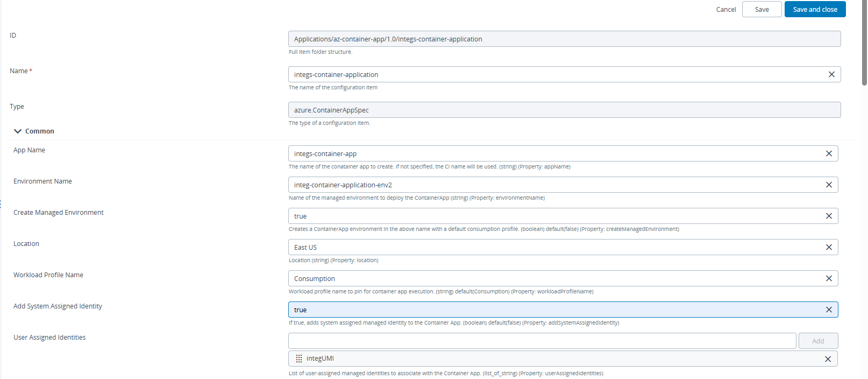Image resolution: width=868 pixels, height=379 pixels.
Task: Click the Save and close button
Action: [815, 9]
